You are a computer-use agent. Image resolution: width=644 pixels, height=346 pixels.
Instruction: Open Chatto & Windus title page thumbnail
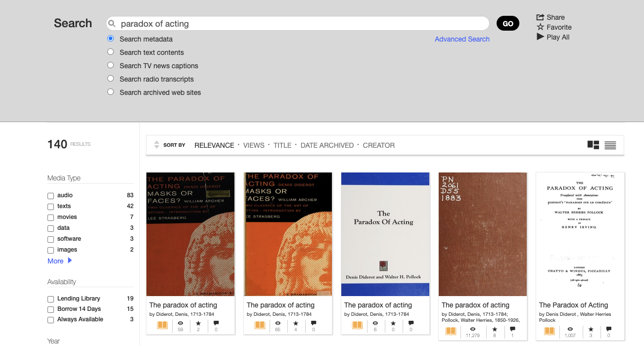(x=580, y=234)
